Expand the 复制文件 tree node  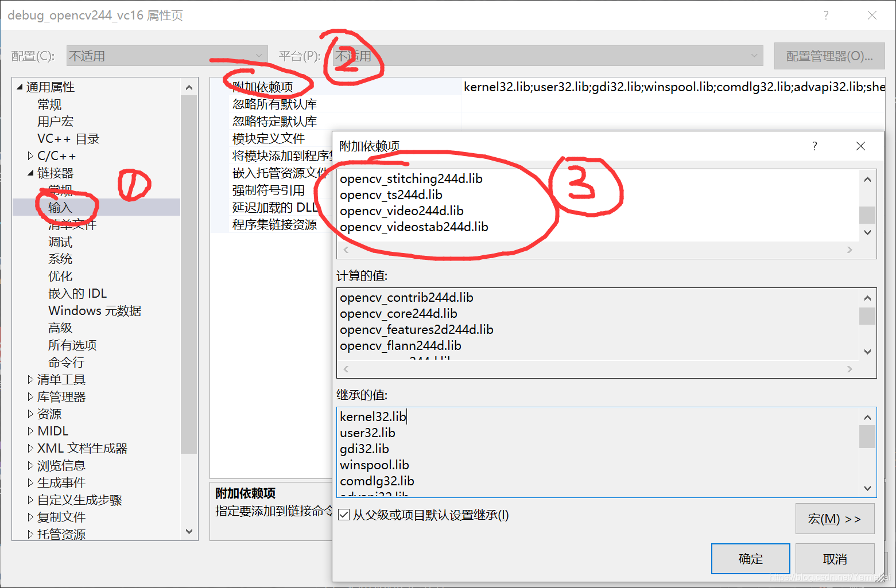(x=30, y=517)
